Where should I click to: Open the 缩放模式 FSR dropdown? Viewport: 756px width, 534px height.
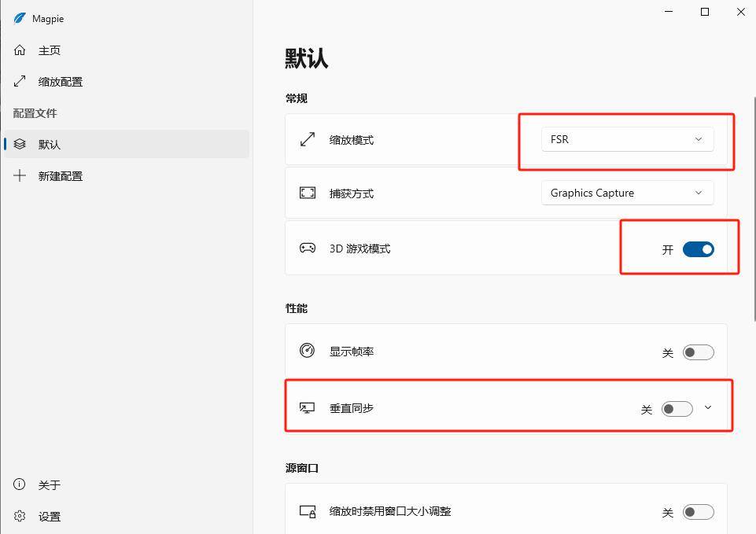pos(627,139)
